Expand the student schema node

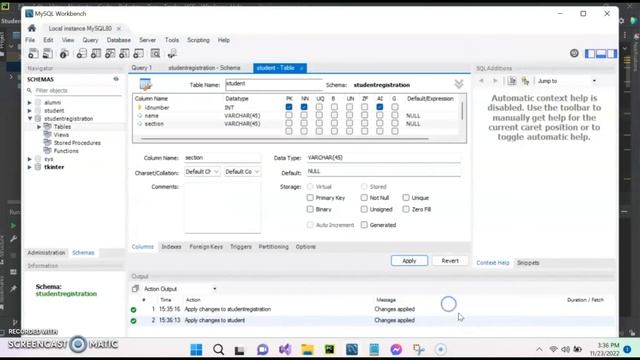(x=30, y=111)
